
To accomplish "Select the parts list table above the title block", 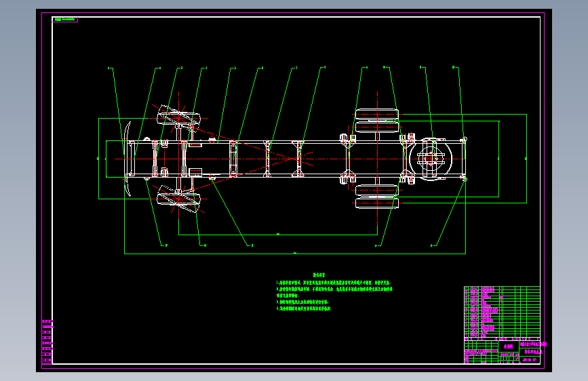I will (x=502, y=312).
